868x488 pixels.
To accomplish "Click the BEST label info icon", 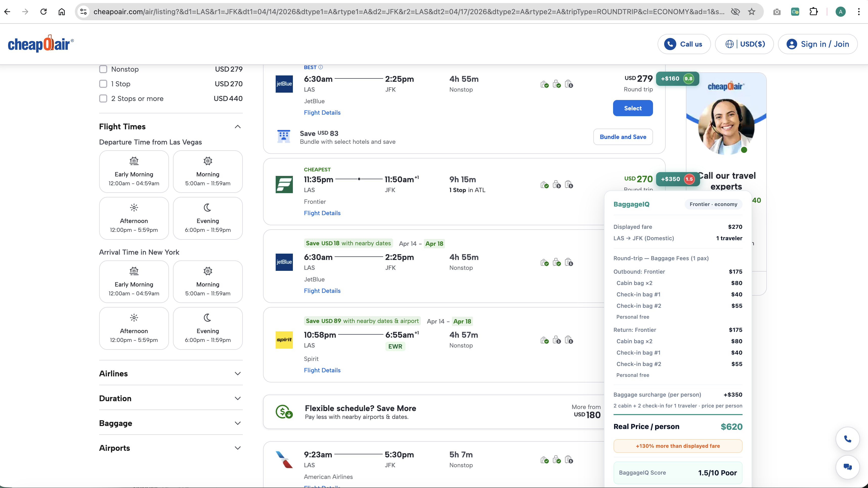I will tap(320, 67).
